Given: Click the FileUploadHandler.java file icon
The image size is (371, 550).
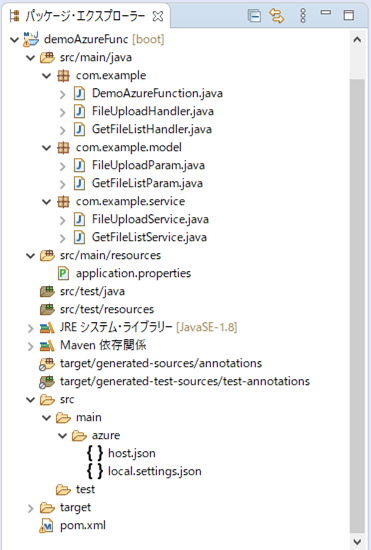Looking at the screenshot, I should coord(80,111).
